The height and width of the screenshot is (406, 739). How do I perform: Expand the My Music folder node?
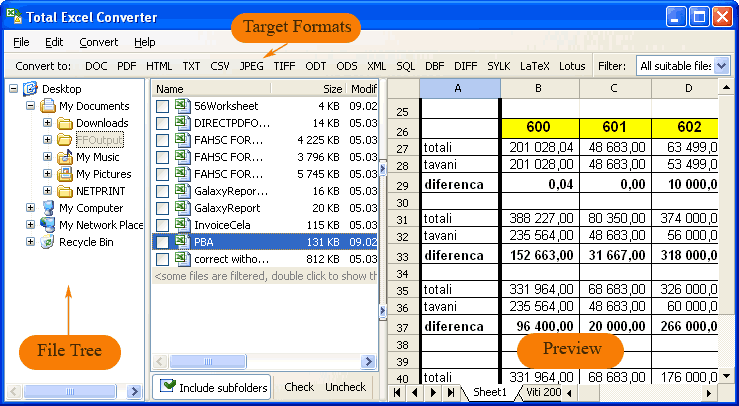[48, 157]
